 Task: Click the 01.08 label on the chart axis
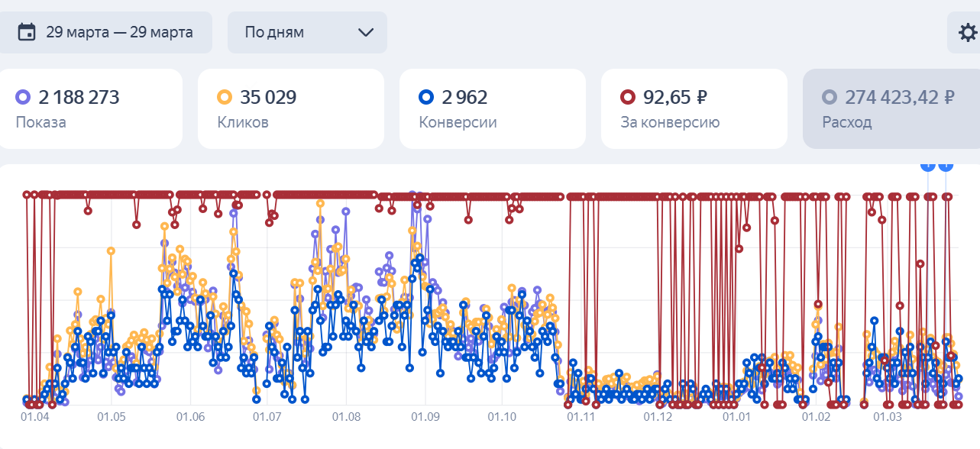pos(346,418)
